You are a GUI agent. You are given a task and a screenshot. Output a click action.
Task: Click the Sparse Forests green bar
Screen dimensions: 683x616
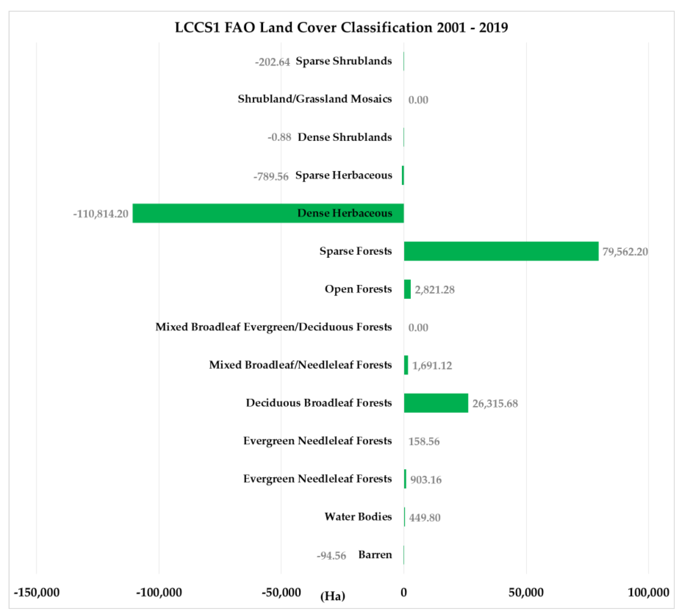[501, 251]
